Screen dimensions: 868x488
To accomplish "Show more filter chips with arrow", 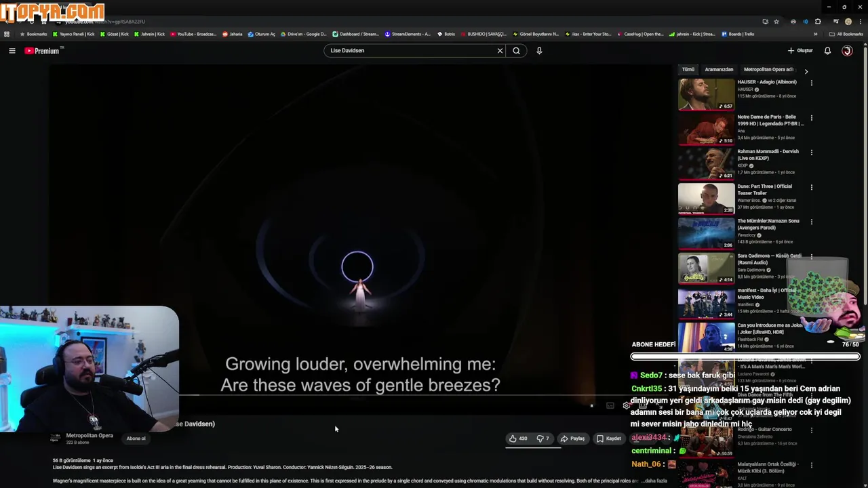I will 806,71.
